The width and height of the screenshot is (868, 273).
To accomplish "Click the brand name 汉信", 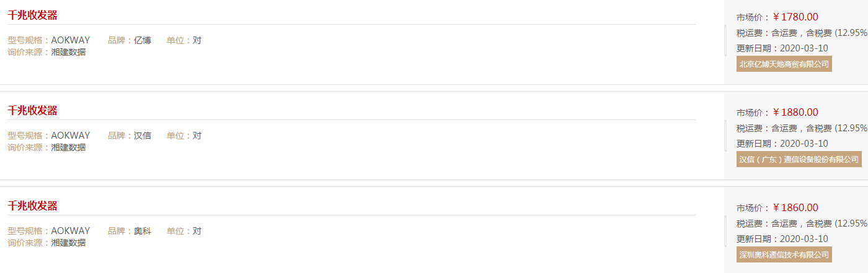I will tap(143, 136).
